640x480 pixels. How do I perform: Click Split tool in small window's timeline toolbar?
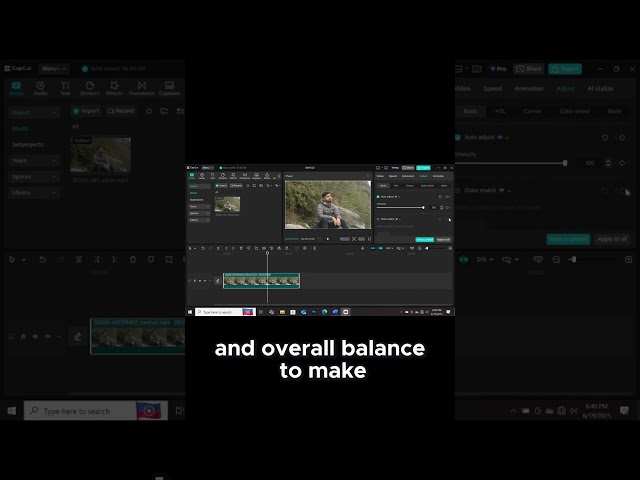tap(218, 248)
